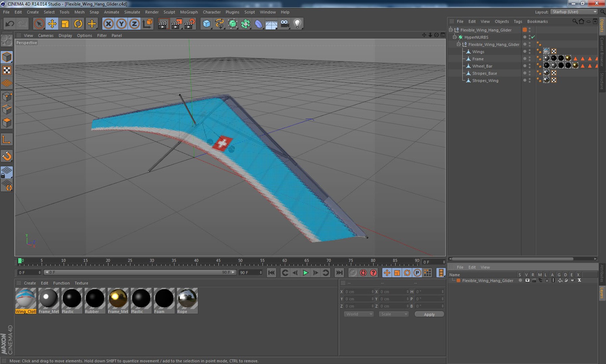
Task: Select the Wing_Cloth material swatch
Action: coord(26,299)
